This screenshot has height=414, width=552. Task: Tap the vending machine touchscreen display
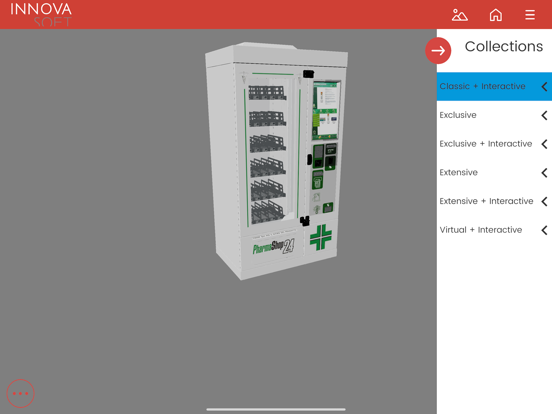point(326,110)
